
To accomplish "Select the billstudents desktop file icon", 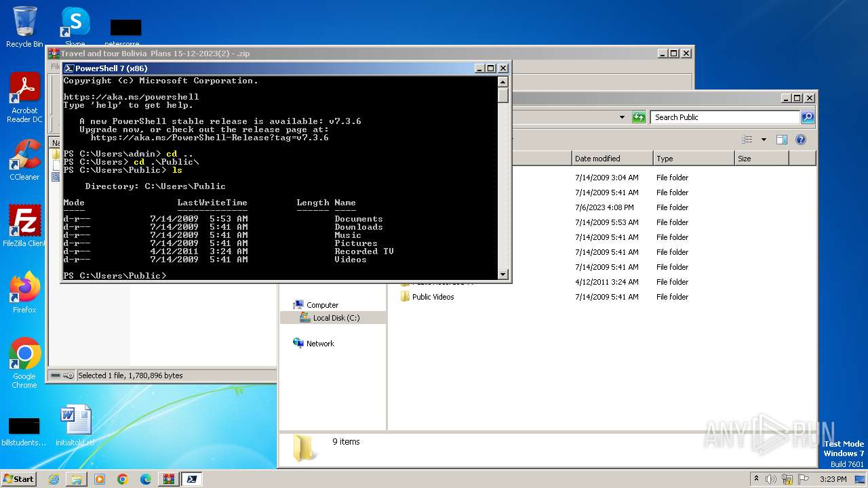I will 24,431.
